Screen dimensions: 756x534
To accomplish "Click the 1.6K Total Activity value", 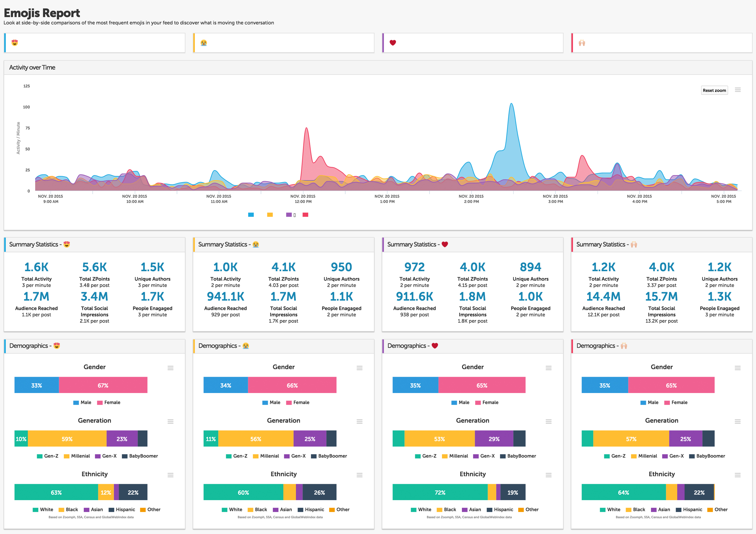I will [x=37, y=267].
